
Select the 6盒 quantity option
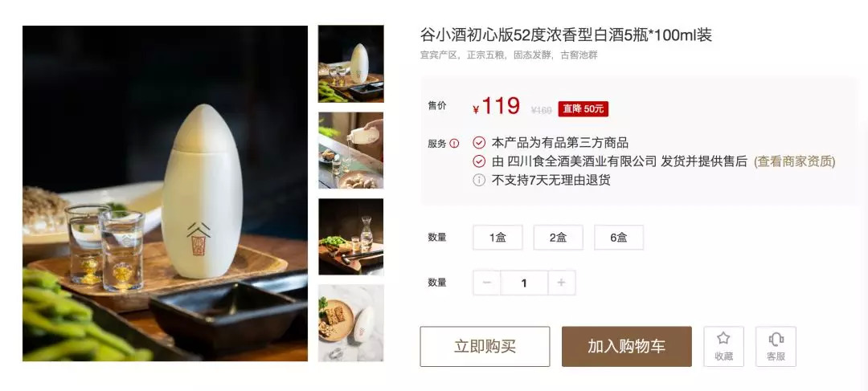pos(619,238)
